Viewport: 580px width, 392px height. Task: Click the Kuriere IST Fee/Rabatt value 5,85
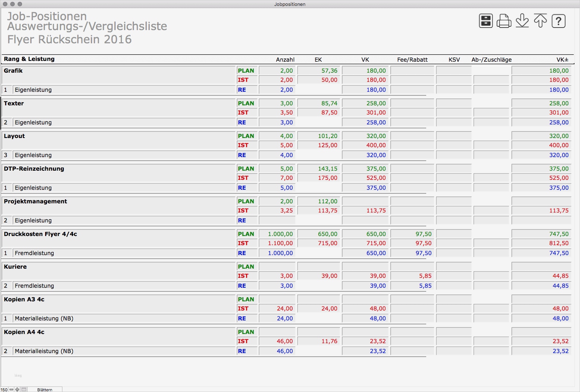[x=412, y=276]
